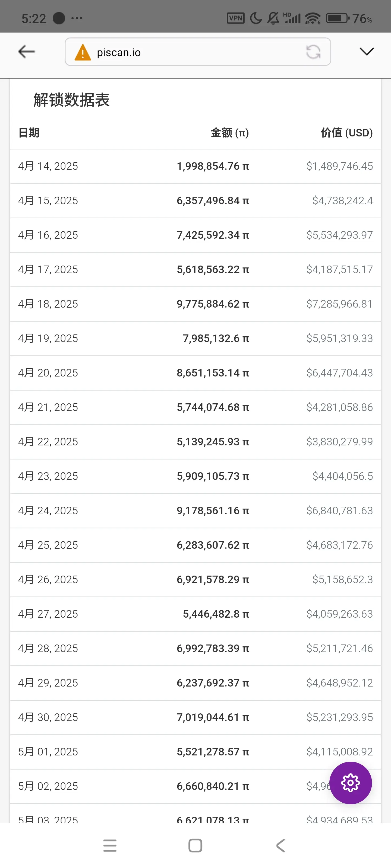Tap the 4月 24, 2025 date cell
Viewport: 391px width, 868px height.
(48, 510)
